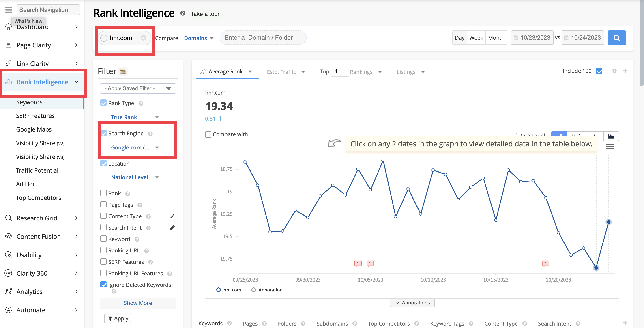Click the Apply filter button
644x328 pixels.
point(118,318)
